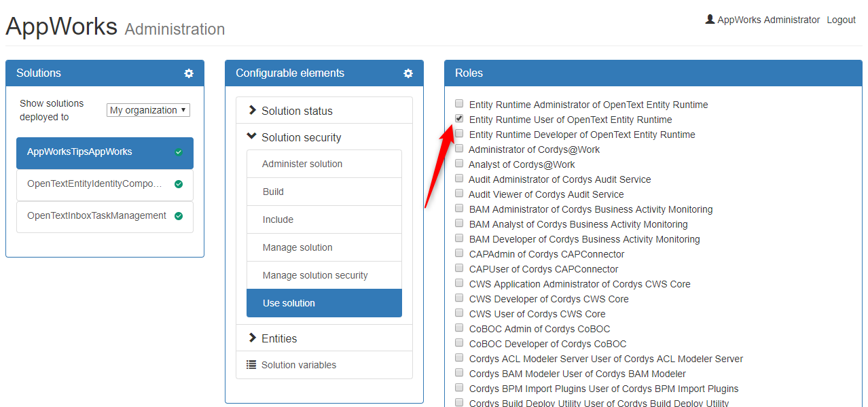Viewport: 868px width, 407px height.
Task: Click the Solution variables list icon
Action: tap(251, 365)
